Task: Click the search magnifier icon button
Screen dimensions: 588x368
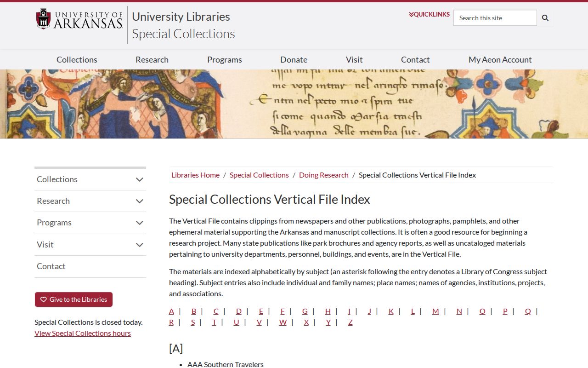Action: pyautogui.click(x=545, y=18)
